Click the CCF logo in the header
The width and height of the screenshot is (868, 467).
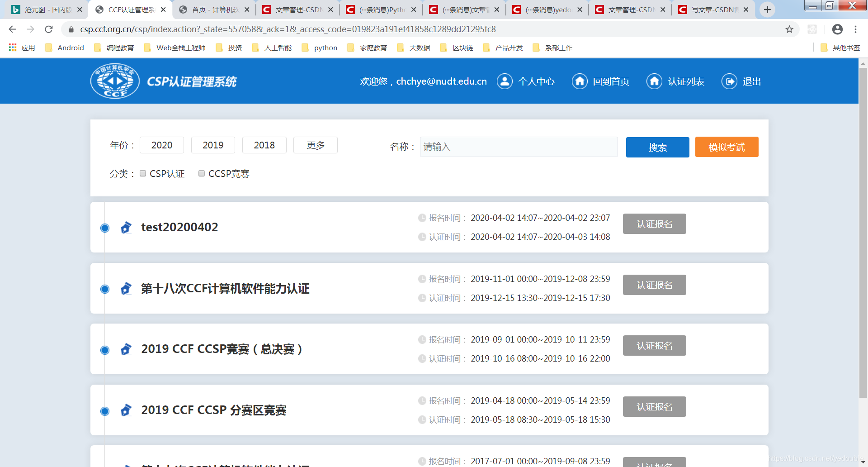click(115, 81)
